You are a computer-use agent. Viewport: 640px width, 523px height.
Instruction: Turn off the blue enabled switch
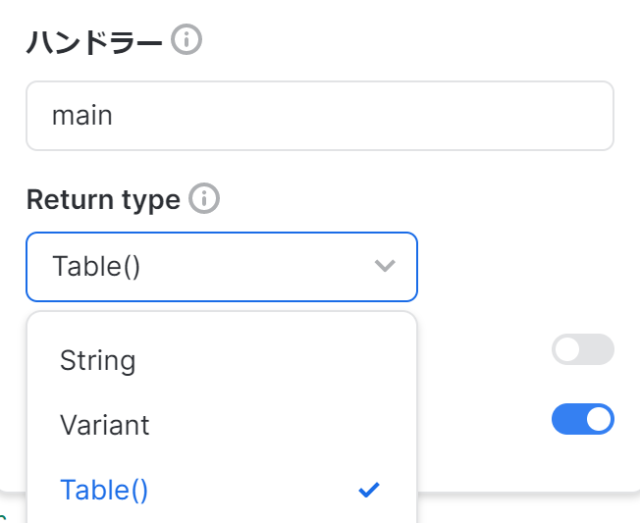582,419
